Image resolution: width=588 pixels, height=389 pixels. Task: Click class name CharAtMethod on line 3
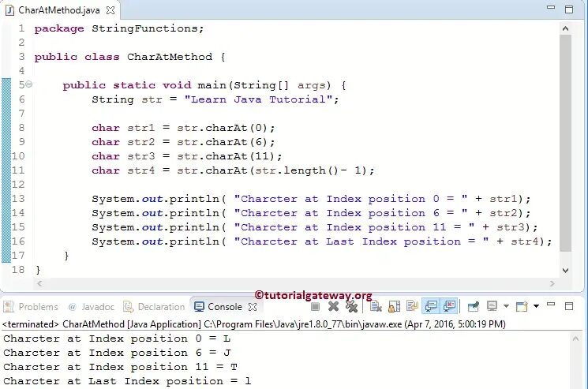tap(170, 57)
